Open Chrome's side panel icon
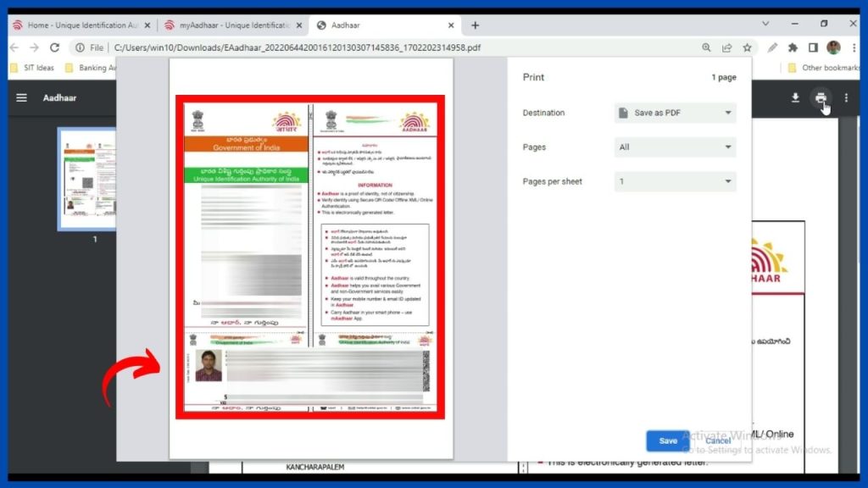 point(813,48)
